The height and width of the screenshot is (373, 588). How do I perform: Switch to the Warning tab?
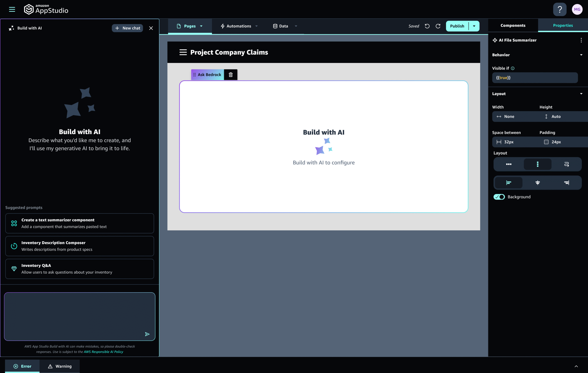(x=59, y=366)
